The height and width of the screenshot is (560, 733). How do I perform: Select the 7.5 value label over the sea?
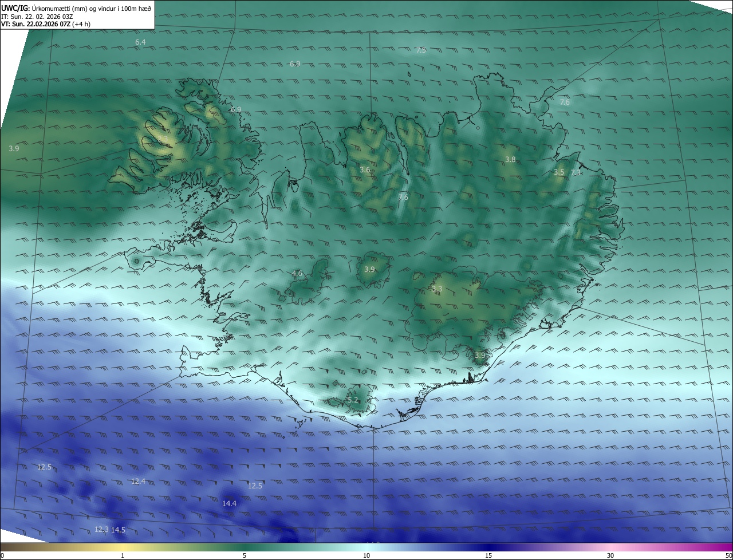(x=421, y=50)
